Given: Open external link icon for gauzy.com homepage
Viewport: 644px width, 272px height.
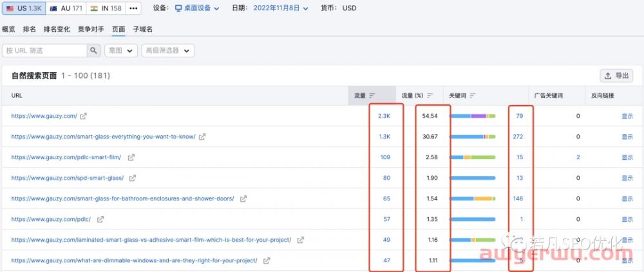Looking at the screenshot, I should point(83,116).
